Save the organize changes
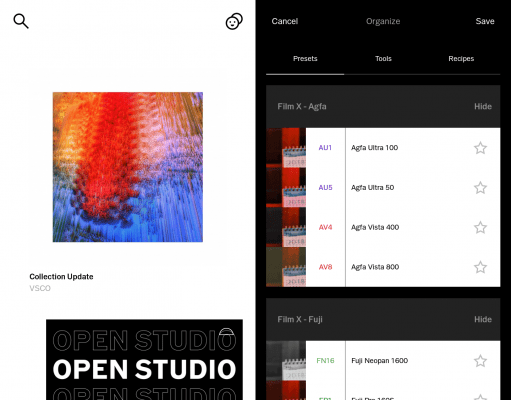The image size is (511, 400). [485, 21]
